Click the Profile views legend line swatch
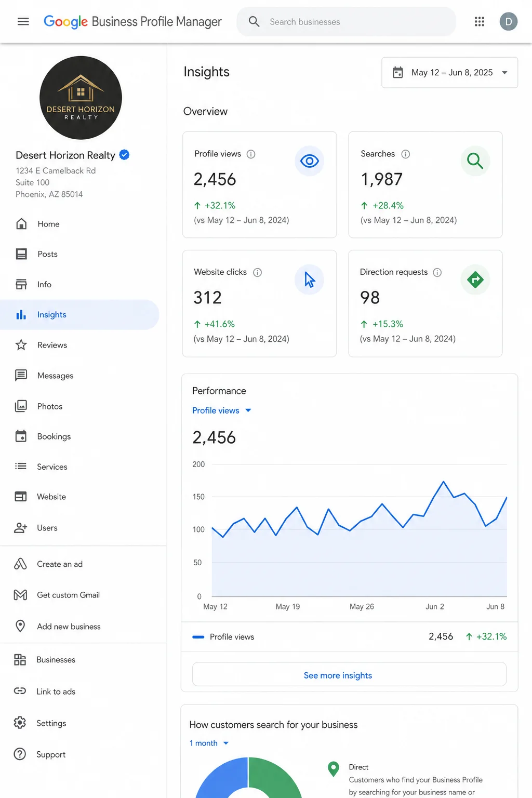 [198, 637]
